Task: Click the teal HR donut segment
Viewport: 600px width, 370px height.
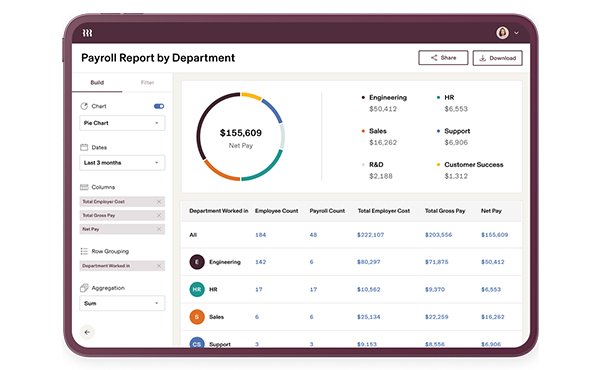Action: coord(268,170)
